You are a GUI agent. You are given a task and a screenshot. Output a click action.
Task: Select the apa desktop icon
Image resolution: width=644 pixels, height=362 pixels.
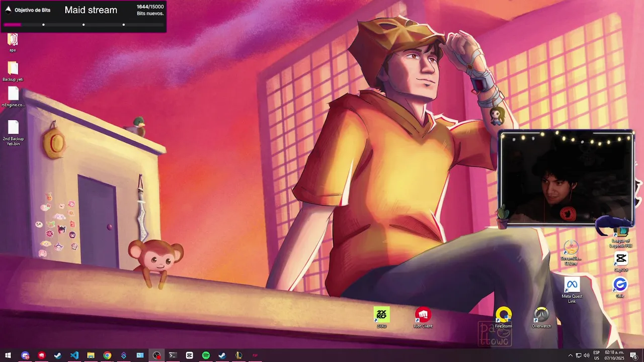click(13, 42)
